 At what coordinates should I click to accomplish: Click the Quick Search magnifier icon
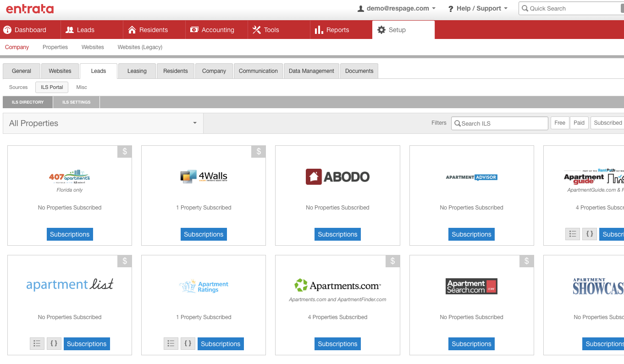point(525,8)
